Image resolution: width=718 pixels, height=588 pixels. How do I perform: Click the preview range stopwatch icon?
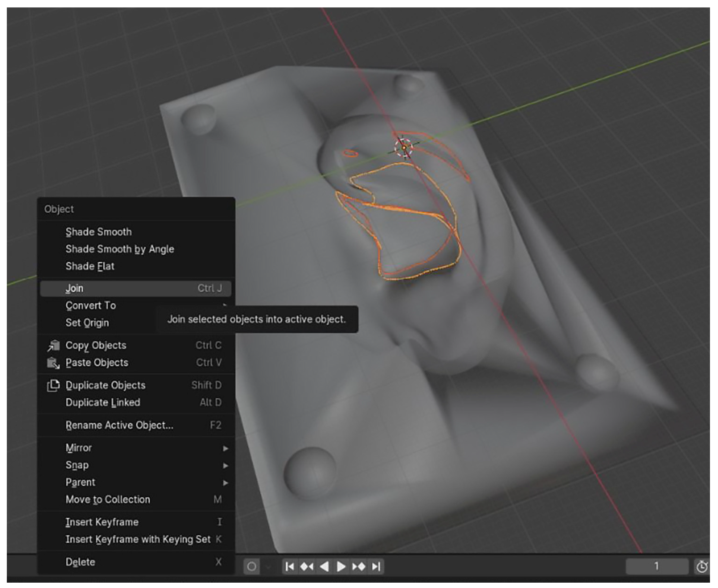(702, 566)
